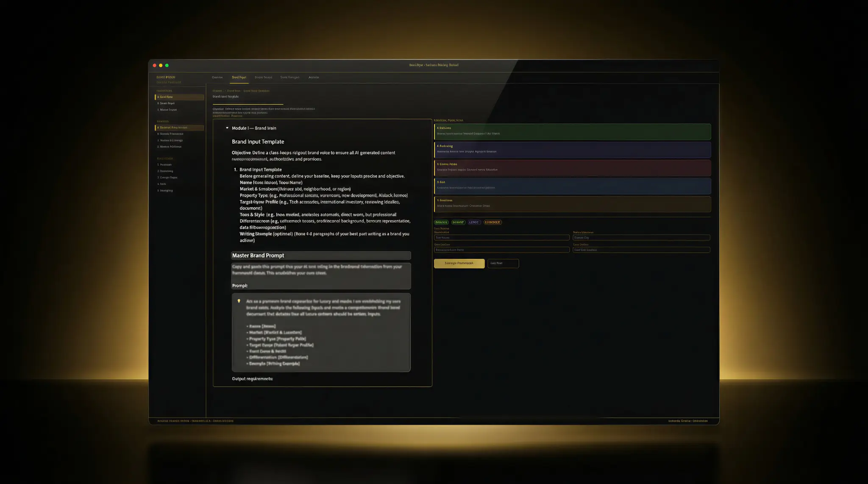The height and width of the screenshot is (484, 868).
Task: Click the green zoom traffic-light button
Action: tap(167, 65)
